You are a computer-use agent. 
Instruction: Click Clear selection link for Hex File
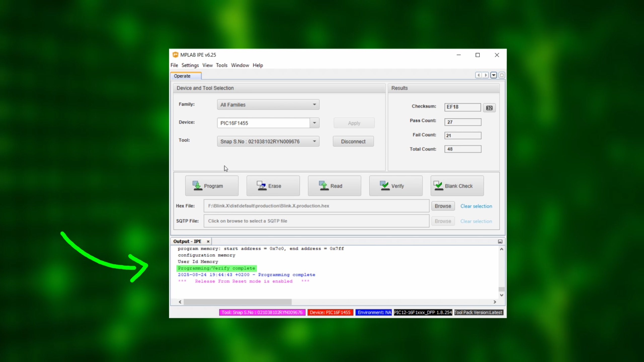(x=476, y=206)
